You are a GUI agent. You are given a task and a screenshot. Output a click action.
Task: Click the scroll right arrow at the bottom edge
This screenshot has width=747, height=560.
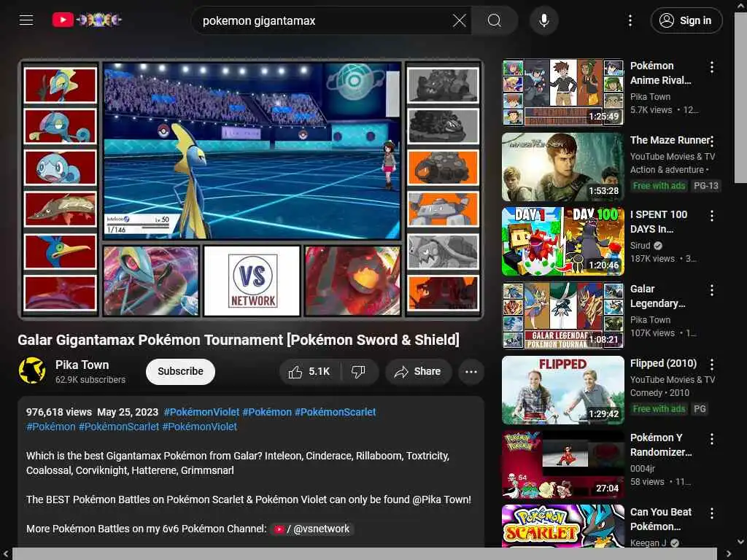coord(729,554)
